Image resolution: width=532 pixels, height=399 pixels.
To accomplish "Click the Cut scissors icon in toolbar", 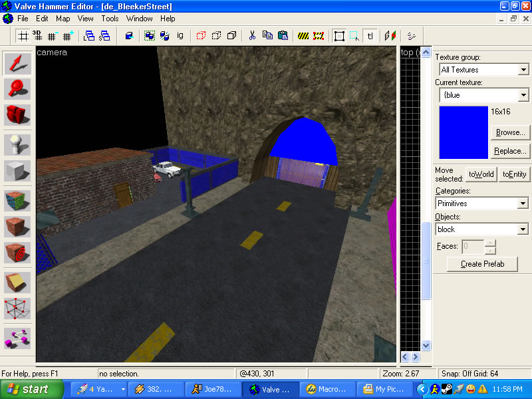I will click(252, 35).
